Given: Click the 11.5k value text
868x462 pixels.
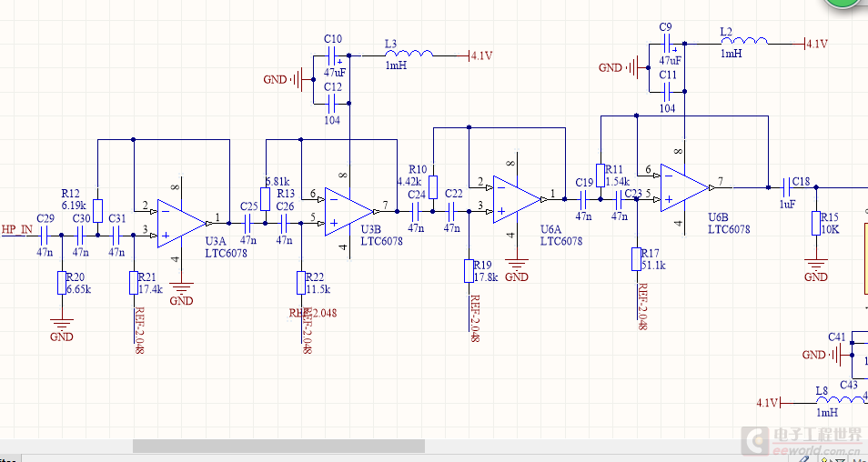Looking at the screenshot, I should [x=318, y=289].
